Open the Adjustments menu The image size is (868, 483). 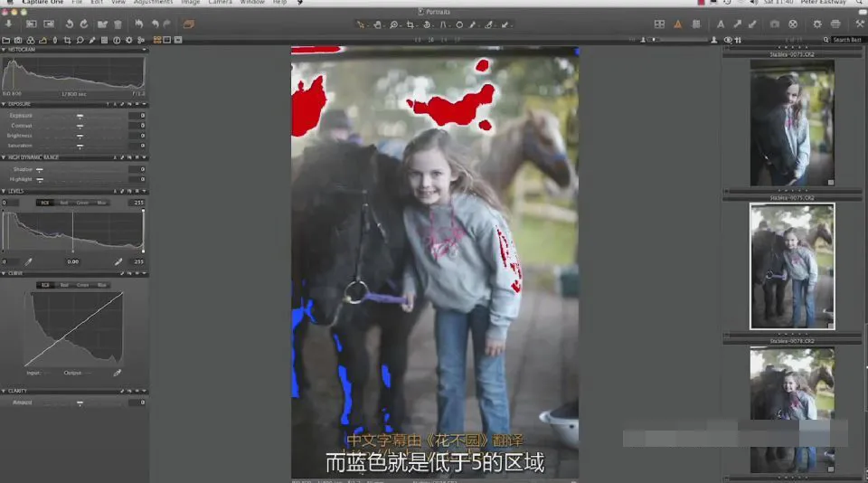click(154, 2)
